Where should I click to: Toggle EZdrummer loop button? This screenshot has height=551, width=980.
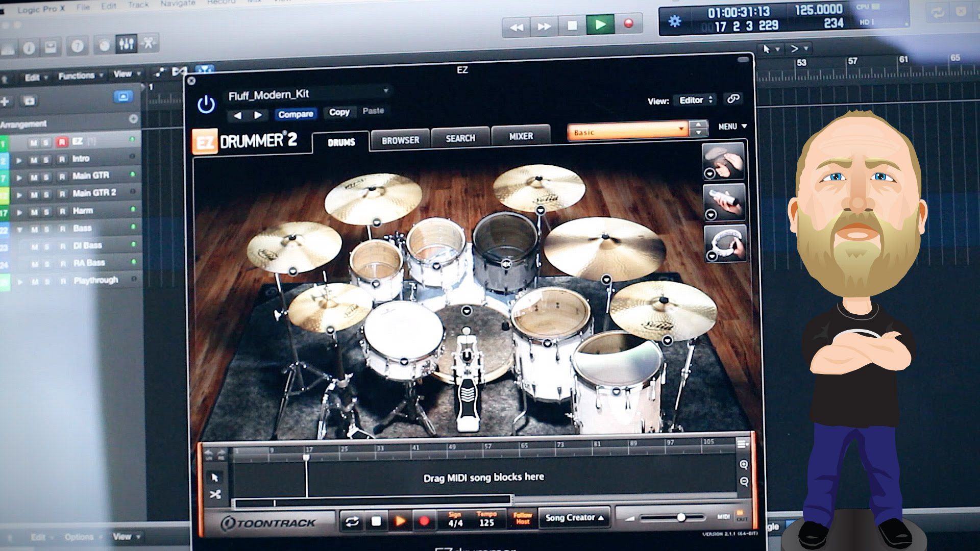(x=352, y=521)
